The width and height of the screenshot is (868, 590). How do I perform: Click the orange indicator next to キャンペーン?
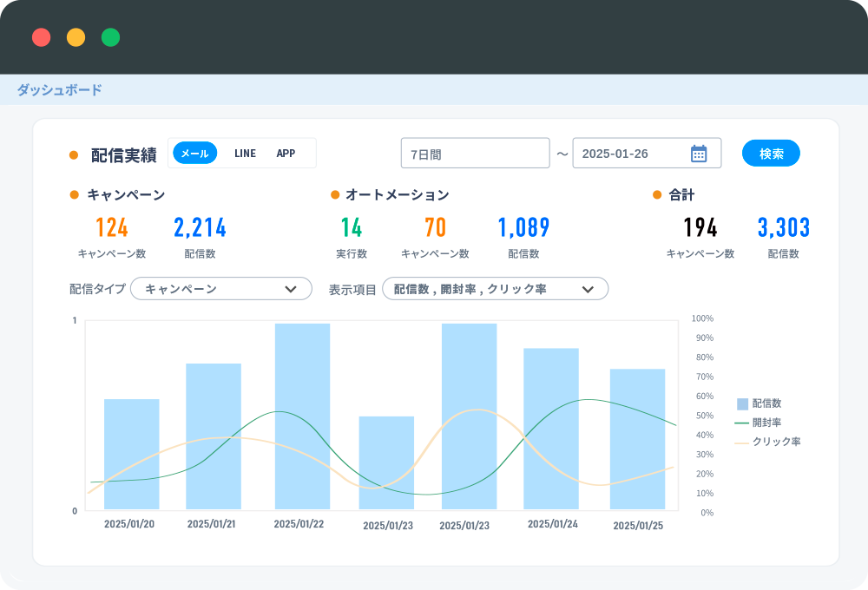tap(72, 195)
